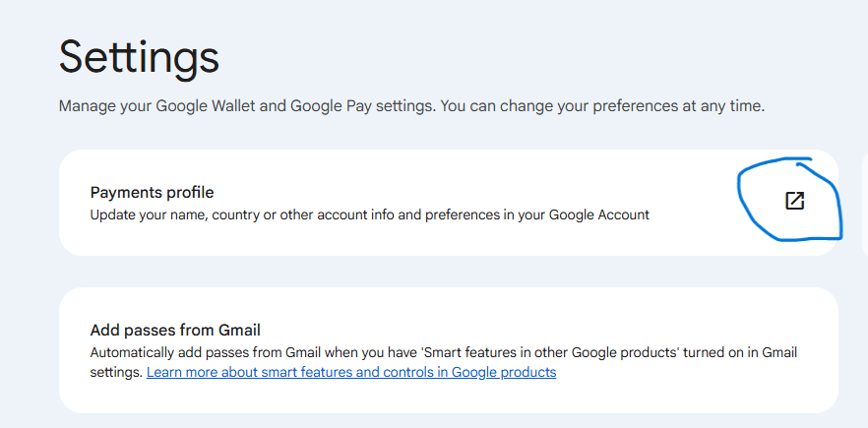Click the Payments profile heading

point(152,192)
